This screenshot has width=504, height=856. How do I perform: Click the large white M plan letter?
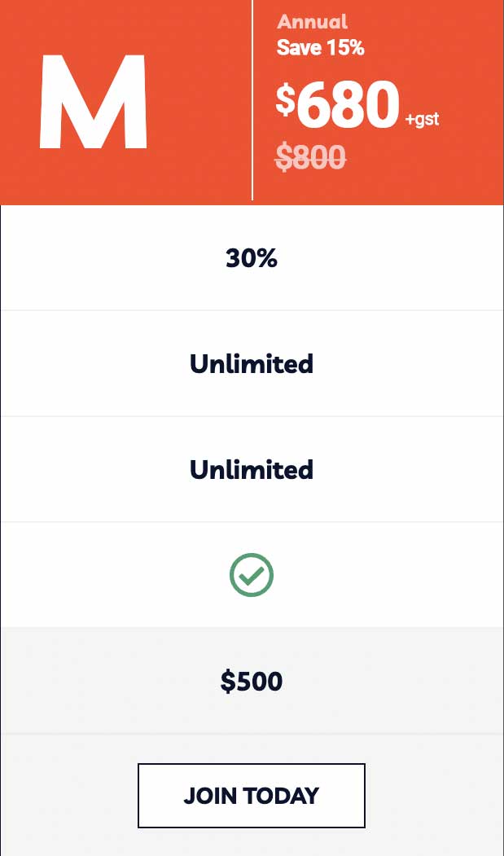click(93, 103)
